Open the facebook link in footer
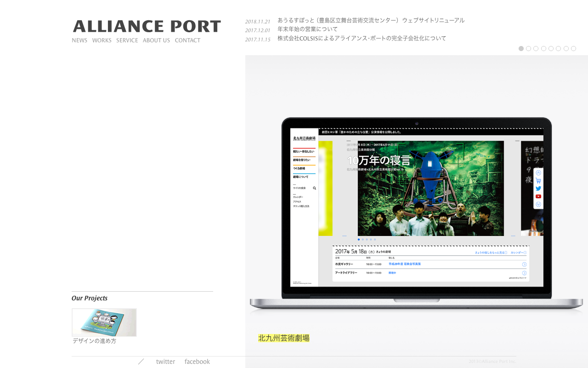The height and width of the screenshot is (368, 588). 197,362
